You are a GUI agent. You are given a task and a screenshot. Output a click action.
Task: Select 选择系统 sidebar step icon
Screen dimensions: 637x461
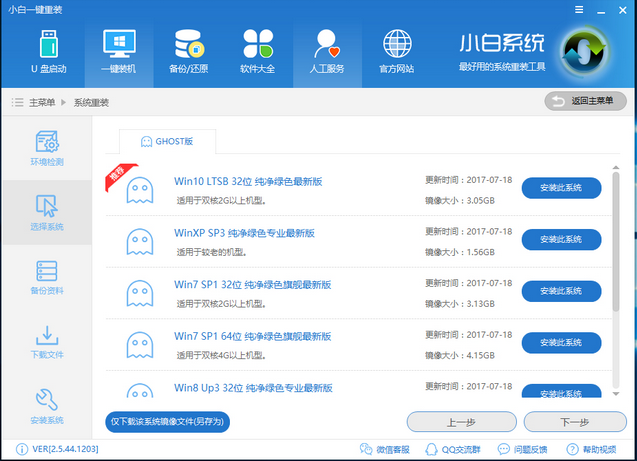click(47, 206)
